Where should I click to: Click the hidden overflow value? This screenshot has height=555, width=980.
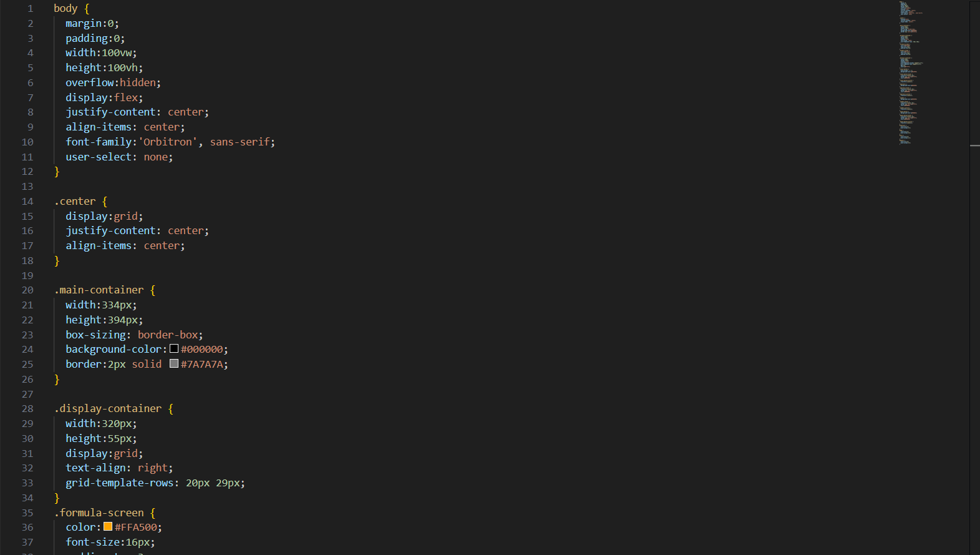point(138,82)
